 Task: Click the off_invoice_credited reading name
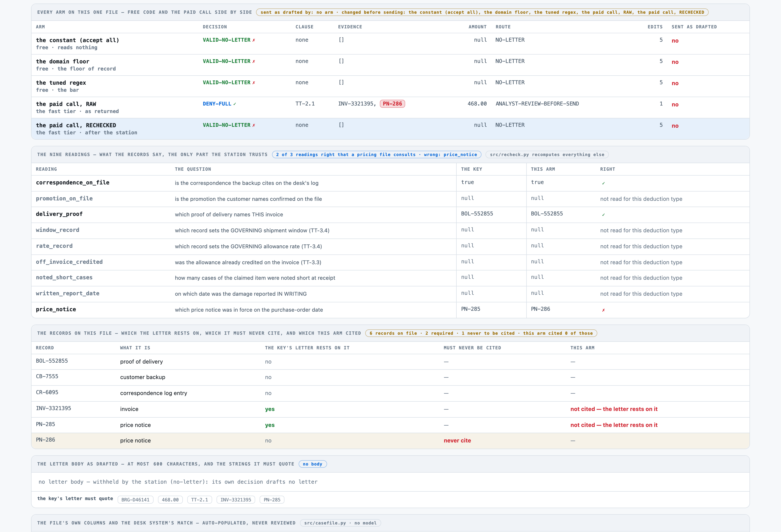69,262
